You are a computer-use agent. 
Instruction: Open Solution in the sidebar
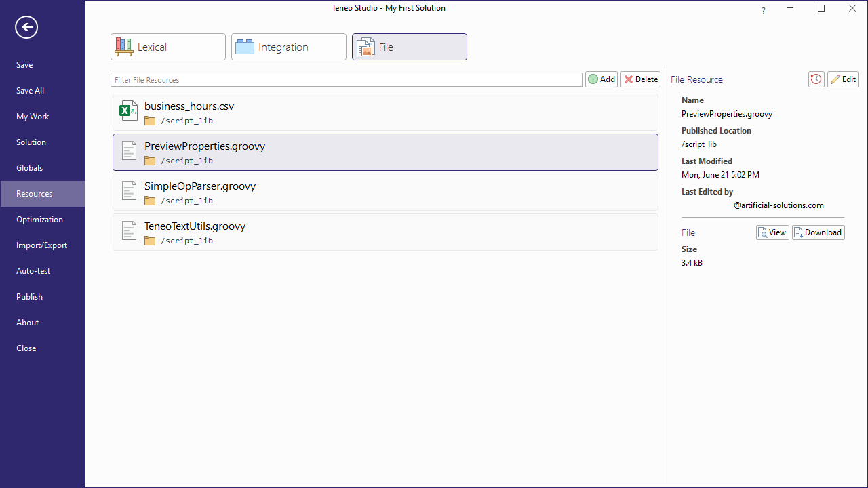click(x=42, y=142)
